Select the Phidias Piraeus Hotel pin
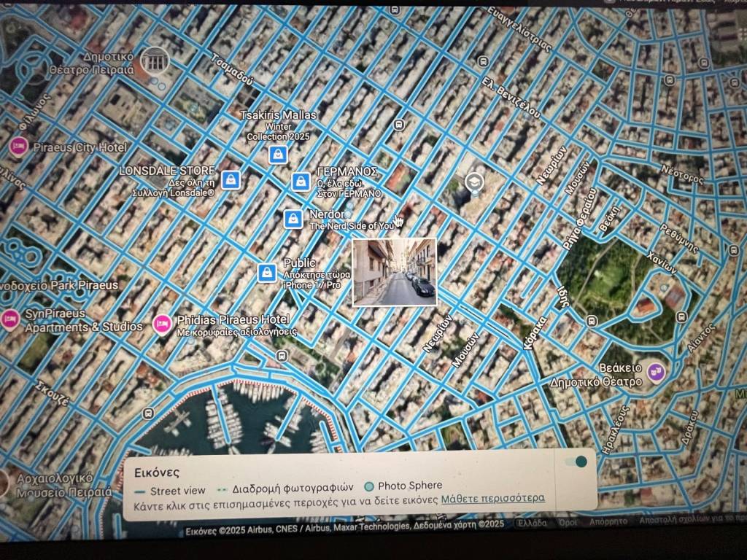The height and width of the screenshot is (560, 747). [x=162, y=323]
